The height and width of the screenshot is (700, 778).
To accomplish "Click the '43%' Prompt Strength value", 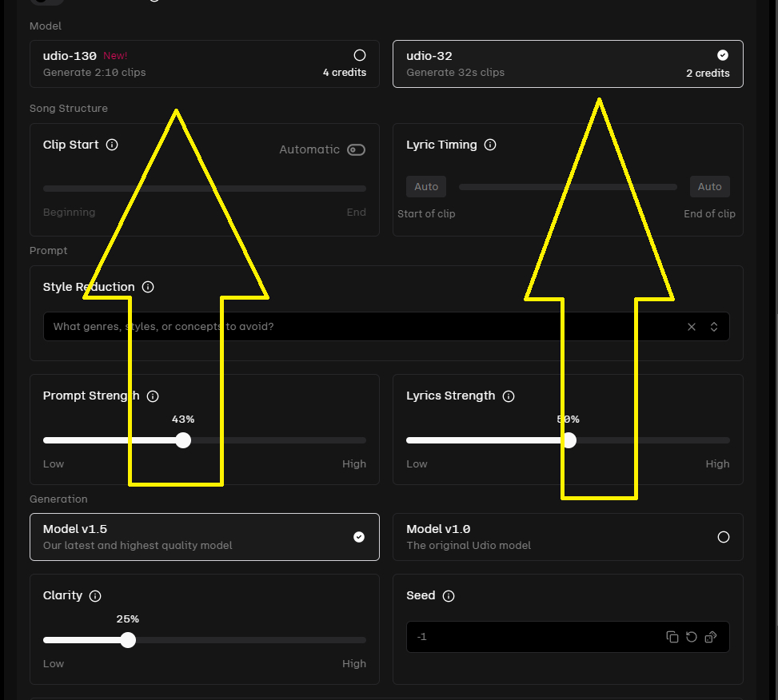I will pos(183,420).
